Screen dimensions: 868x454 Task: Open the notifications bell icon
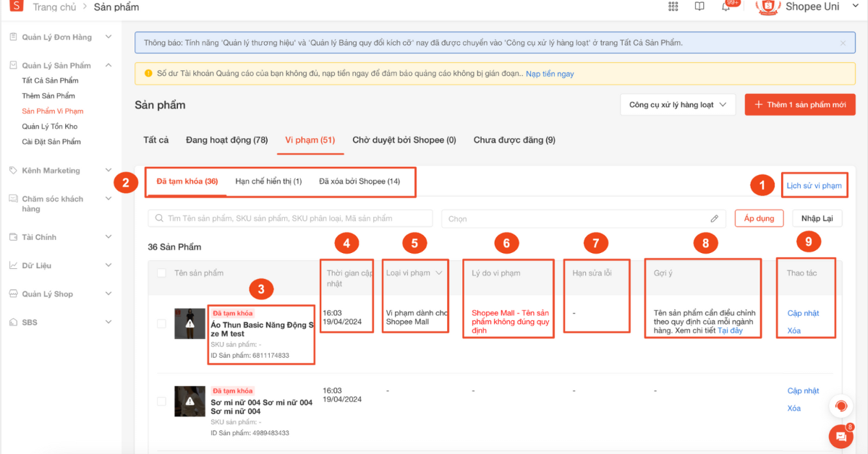726,7
